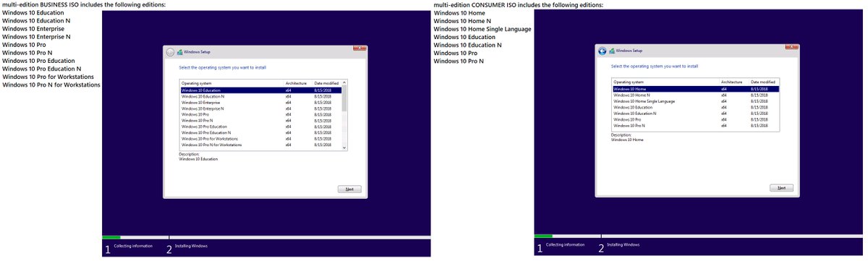Select Windows 10 Home row
Viewport: 868px width, 261px height.
pos(695,89)
